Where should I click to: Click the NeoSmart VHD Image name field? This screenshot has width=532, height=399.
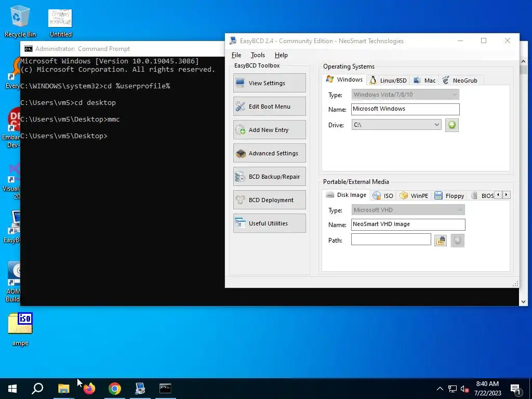click(408, 224)
